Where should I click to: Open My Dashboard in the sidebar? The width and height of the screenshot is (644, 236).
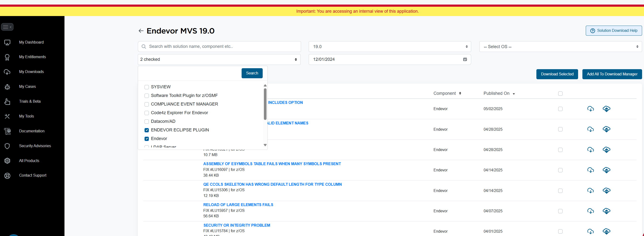pyautogui.click(x=31, y=42)
